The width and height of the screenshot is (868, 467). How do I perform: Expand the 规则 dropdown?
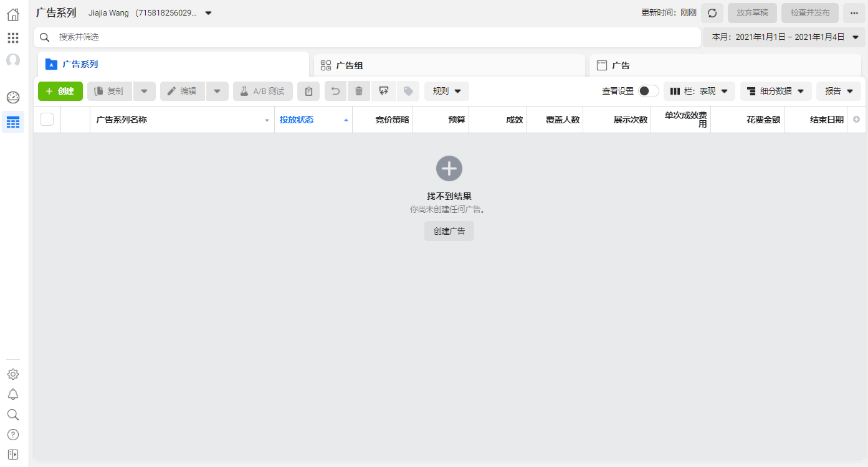point(446,92)
